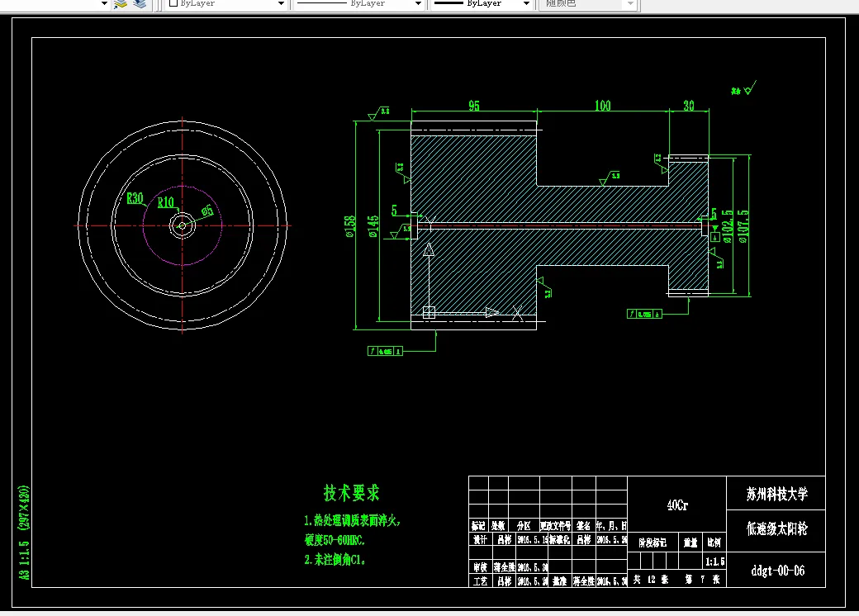Viewport: 859px width, 616px height.
Task: Select the note line '2.未注倒角C1.'
Action: (335, 560)
